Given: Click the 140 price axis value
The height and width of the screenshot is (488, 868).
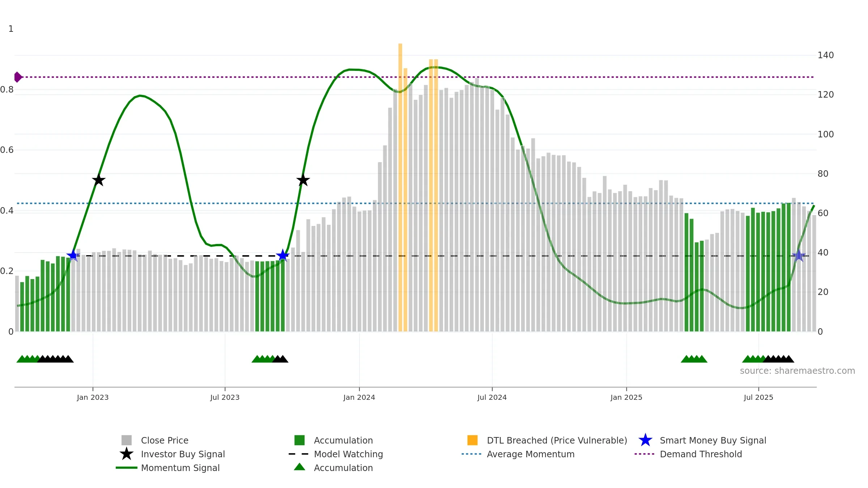Looking at the screenshot, I should (826, 55).
